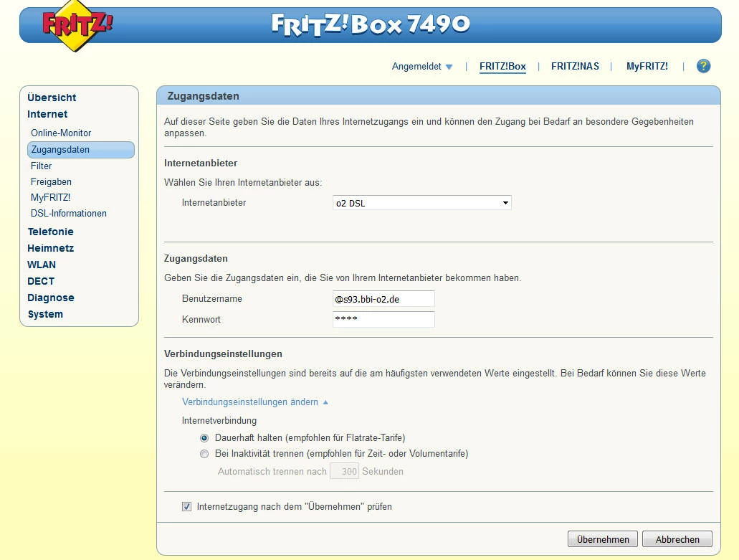This screenshot has height=560, width=739.
Task: Open the FRITZ!NAS top navigation link
Action: [575, 67]
